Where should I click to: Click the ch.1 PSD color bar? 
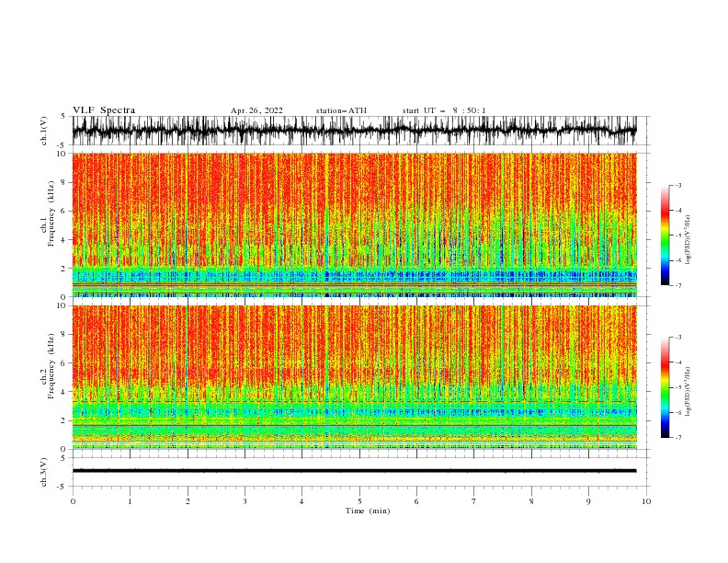tap(665, 236)
